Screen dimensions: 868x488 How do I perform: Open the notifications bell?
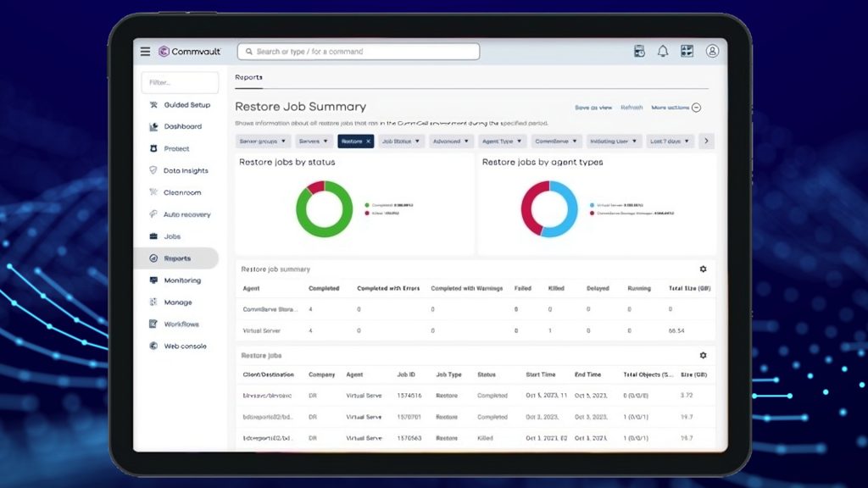[x=663, y=52]
